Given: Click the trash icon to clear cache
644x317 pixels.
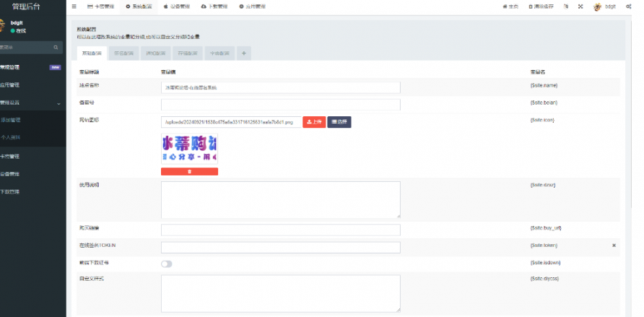Looking at the screenshot, I should click(541, 6).
